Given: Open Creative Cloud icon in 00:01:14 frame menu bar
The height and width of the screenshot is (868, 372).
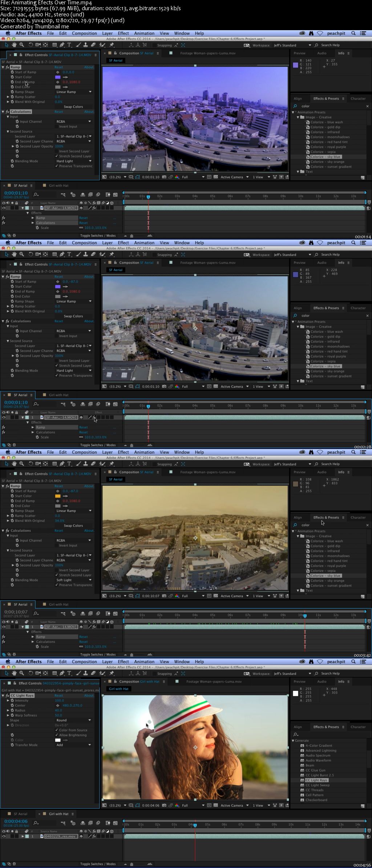Looking at the screenshot, I should click(302, 33).
